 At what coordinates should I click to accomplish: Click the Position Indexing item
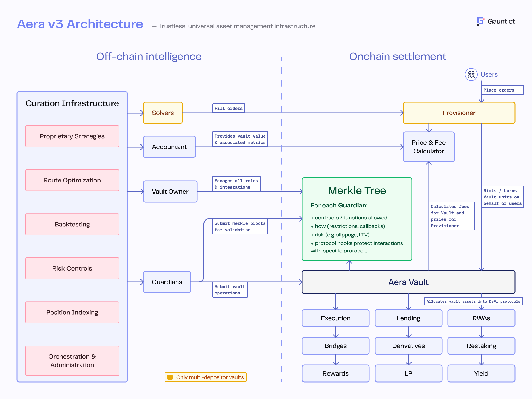coord(72,312)
